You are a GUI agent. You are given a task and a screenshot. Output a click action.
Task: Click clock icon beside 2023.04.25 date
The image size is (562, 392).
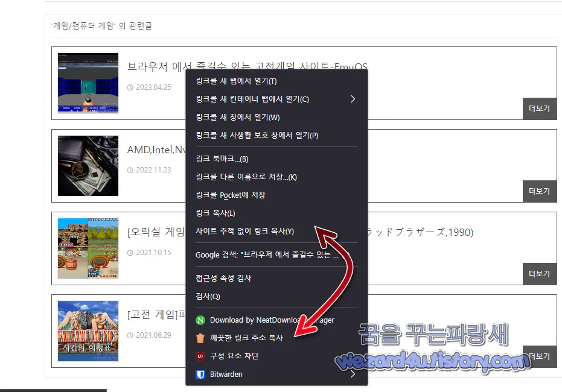tap(130, 87)
